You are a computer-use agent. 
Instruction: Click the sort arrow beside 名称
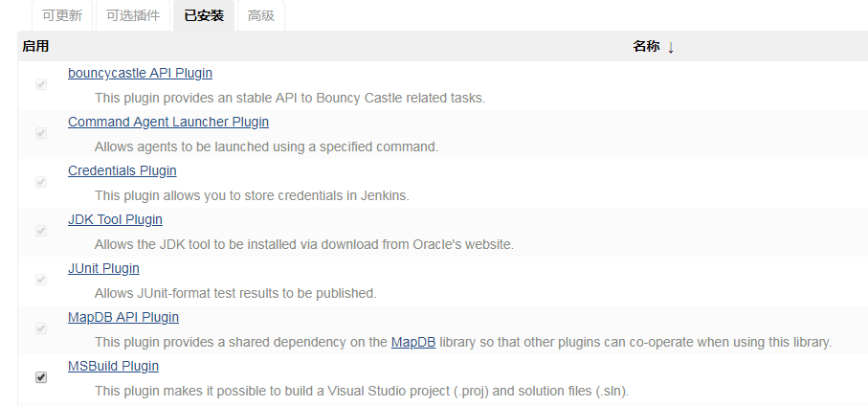pyautogui.click(x=671, y=48)
